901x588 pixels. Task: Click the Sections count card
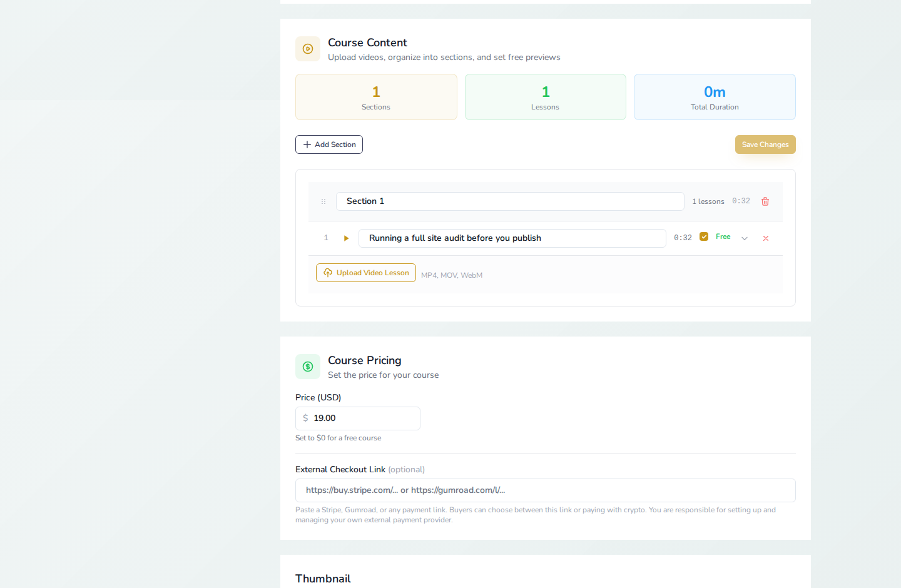[x=376, y=97]
